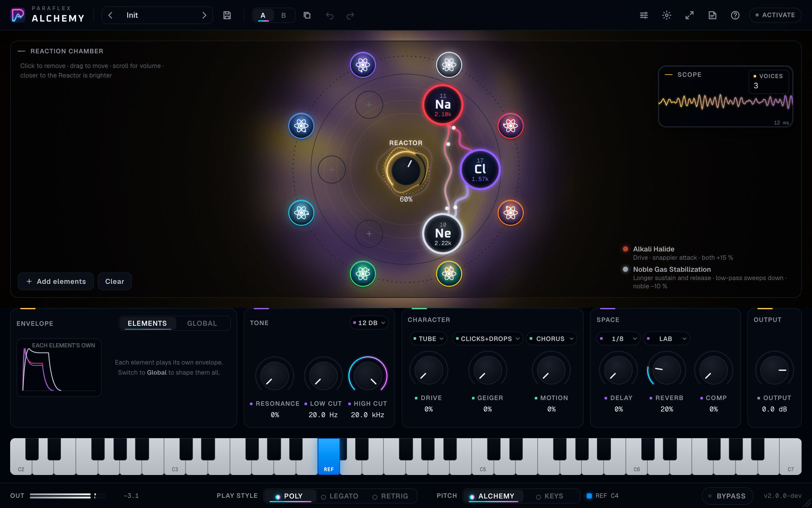This screenshot has width=812, height=508.
Task: Switch to the GLOBAL envelope tab
Action: coord(202,323)
